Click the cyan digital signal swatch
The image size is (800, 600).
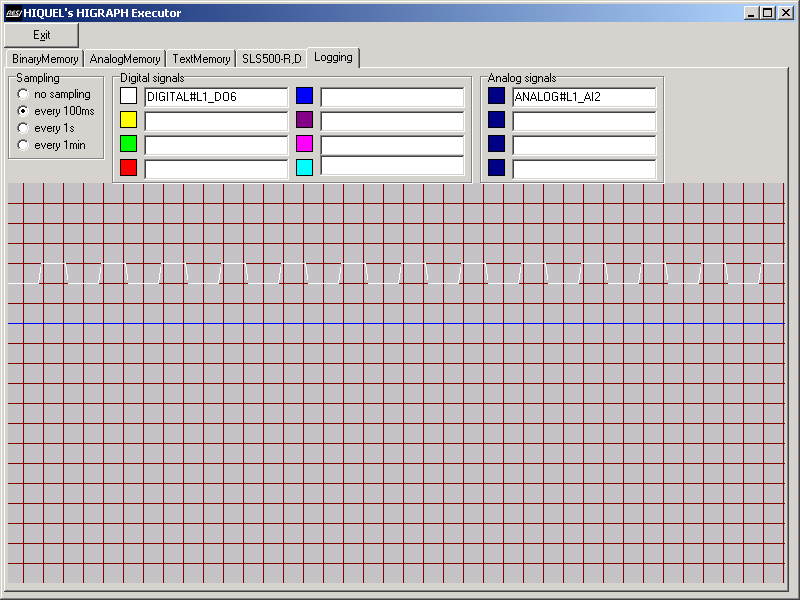[x=305, y=167]
